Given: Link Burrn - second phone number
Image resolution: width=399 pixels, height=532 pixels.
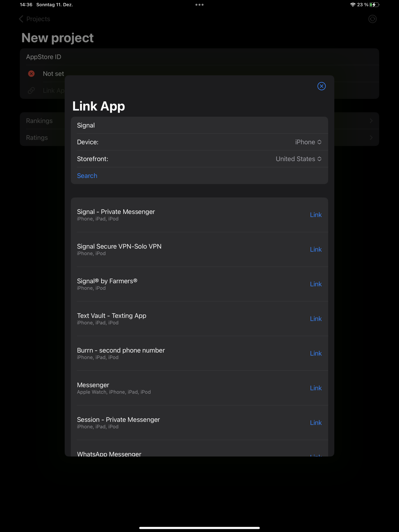Looking at the screenshot, I should click(x=316, y=353).
